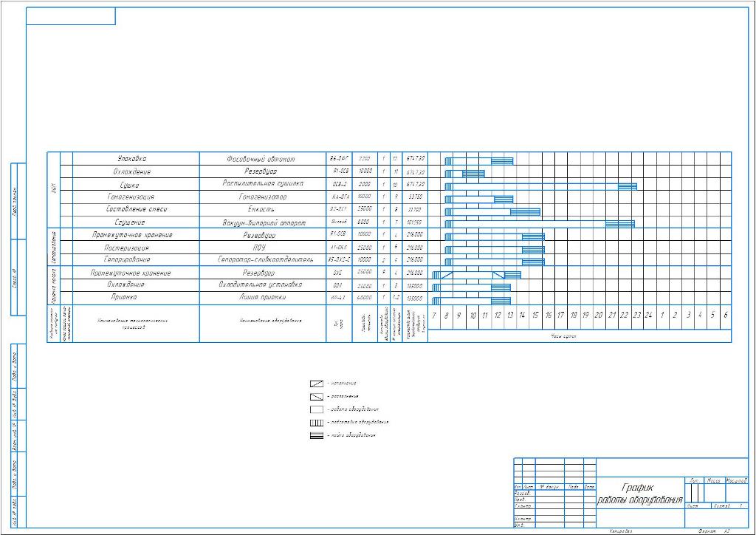Image resolution: width=756 pixels, height=535 pixels.
Task: Click the 'Вакуум-выпарной аппарат' equipment cell
Action: tap(263, 222)
